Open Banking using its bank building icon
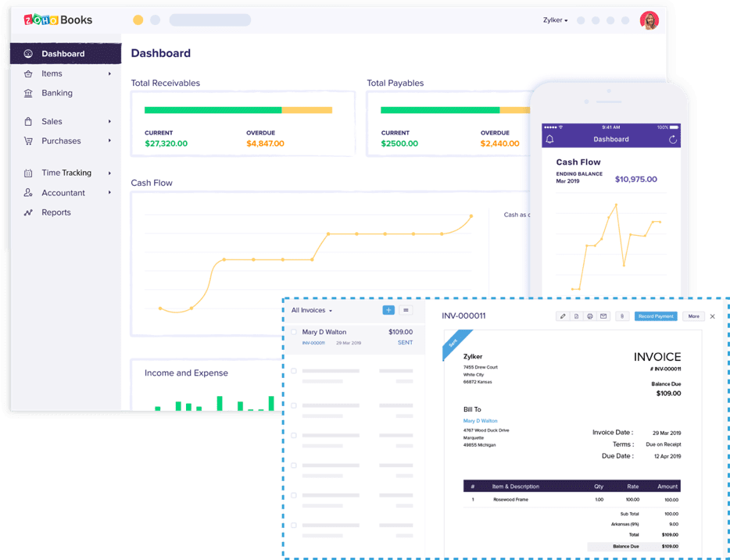 pos(28,93)
